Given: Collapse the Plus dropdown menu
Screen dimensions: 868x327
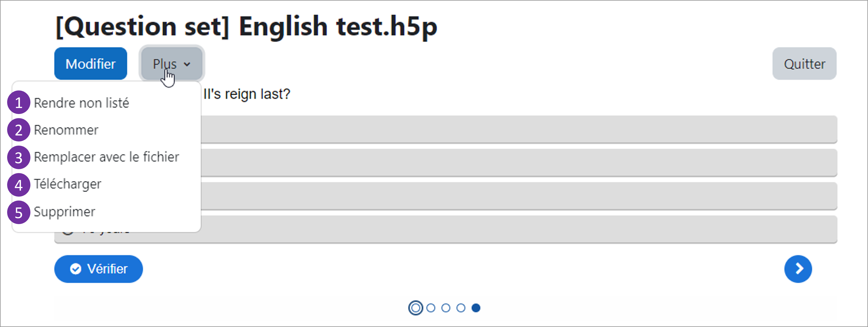Looking at the screenshot, I should 172,63.
